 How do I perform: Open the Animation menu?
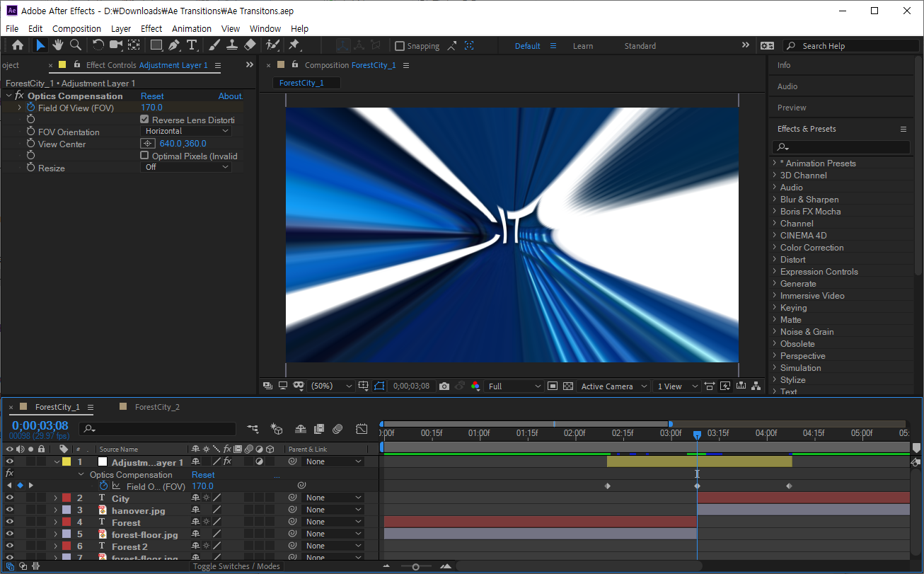[x=192, y=28]
